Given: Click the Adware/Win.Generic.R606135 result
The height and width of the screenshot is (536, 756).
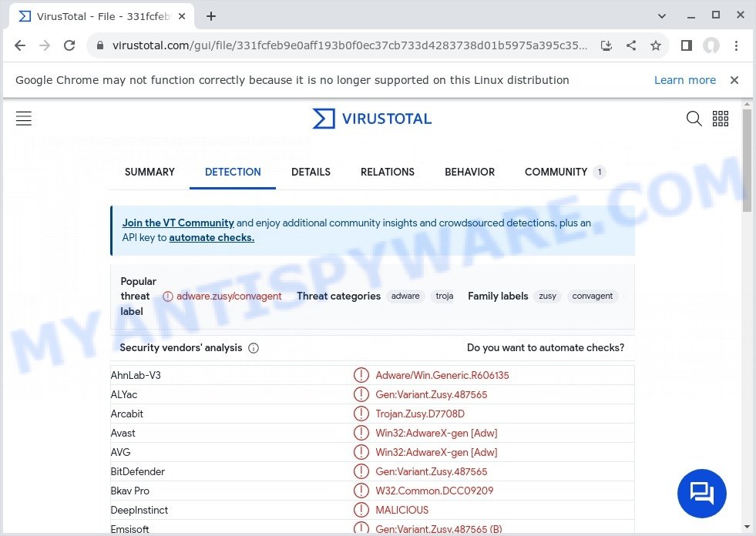Looking at the screenshot, I should (x=442, y=375).
